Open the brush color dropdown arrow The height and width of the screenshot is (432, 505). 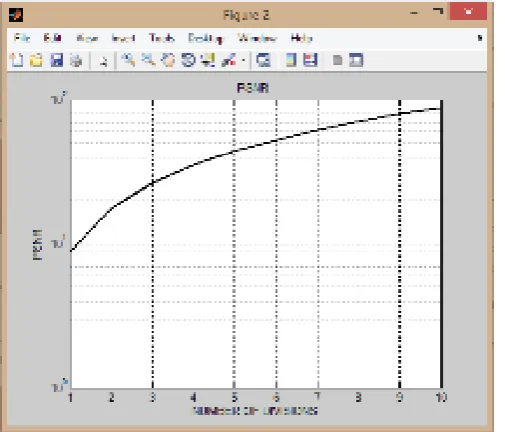tap(243, 60)
